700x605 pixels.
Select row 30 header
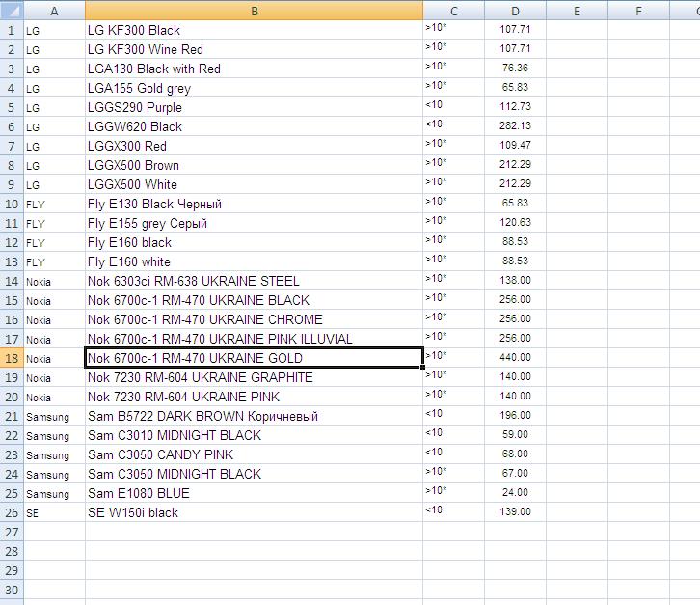click(12, 590)
